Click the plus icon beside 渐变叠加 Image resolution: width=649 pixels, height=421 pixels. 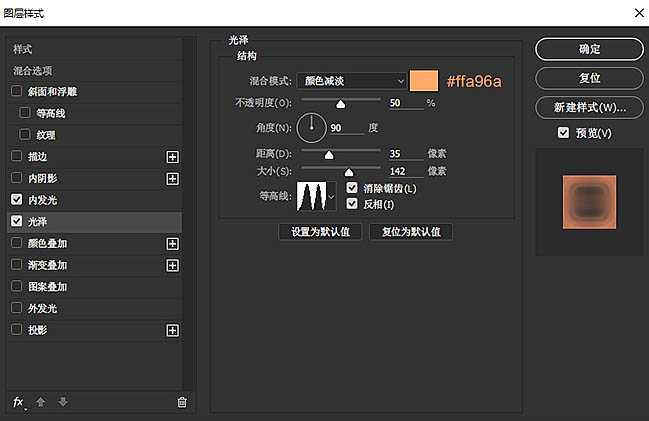click(x=172, y=266)
